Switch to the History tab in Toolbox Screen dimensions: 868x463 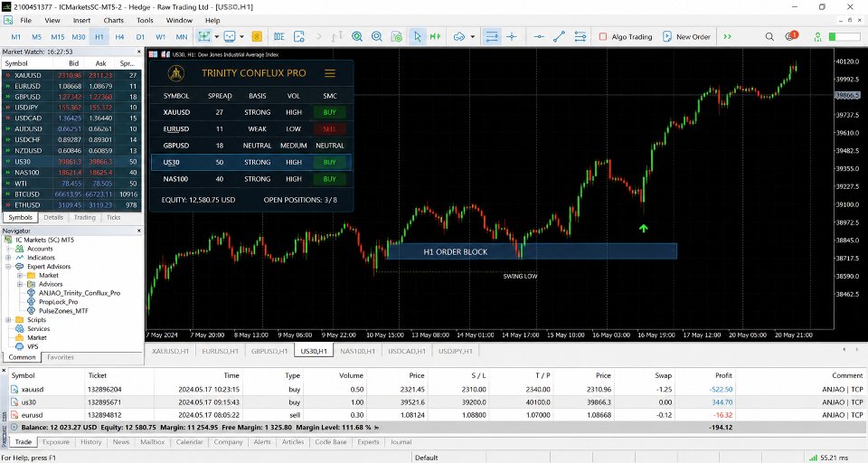(x=90, y=442)
